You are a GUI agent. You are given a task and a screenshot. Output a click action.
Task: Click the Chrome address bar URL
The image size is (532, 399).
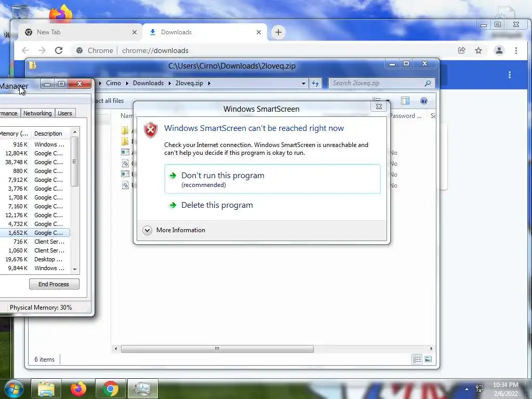click(155, 50)
